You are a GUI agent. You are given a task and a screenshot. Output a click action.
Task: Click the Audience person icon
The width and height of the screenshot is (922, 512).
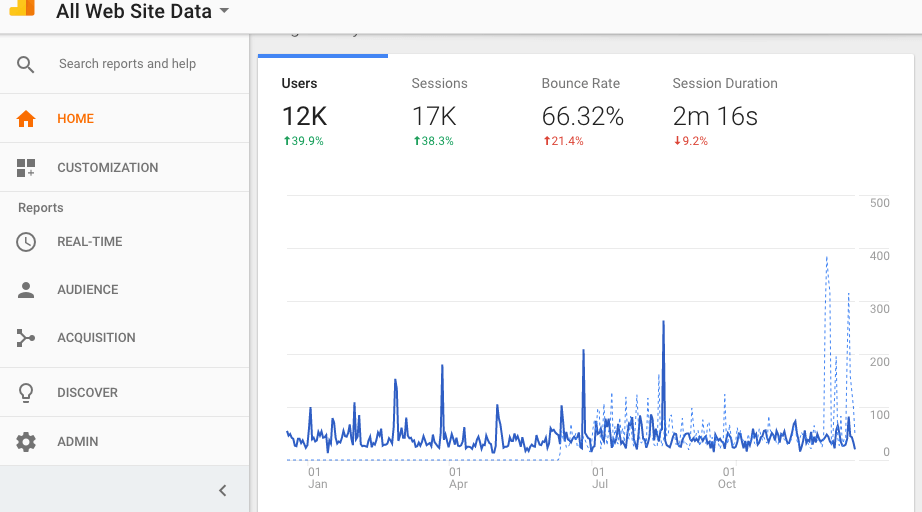[26, 290]
